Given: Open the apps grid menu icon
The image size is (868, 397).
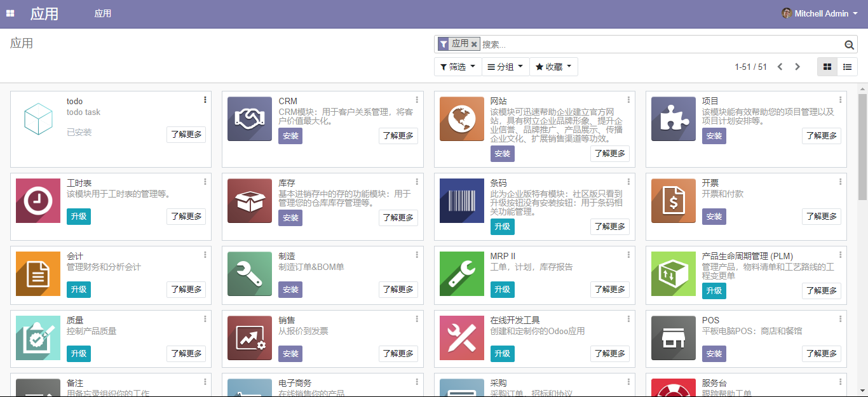Looking at the screenshot, I should (10, 13).
